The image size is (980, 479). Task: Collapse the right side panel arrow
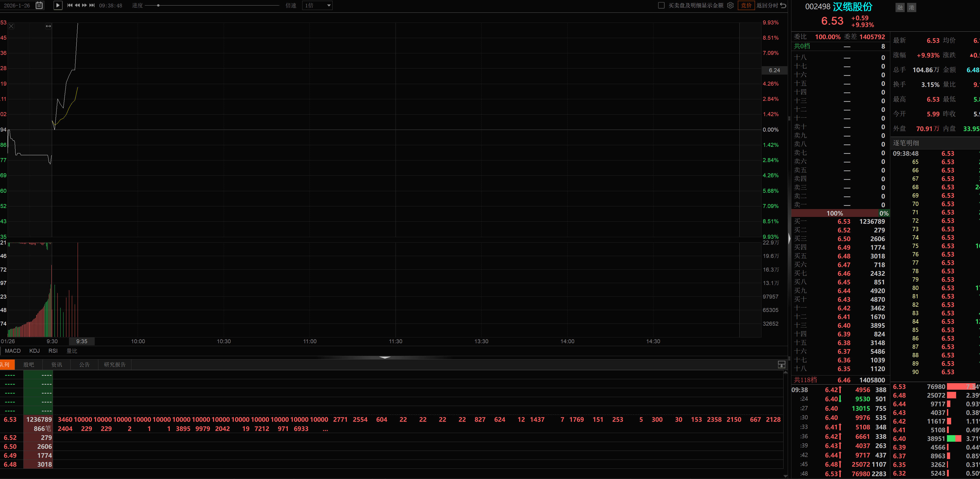pos(789,239)
